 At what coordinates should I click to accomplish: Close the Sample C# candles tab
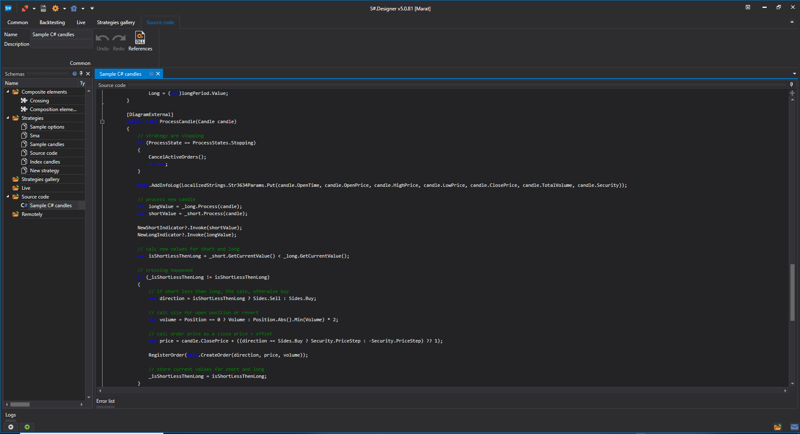158,74
